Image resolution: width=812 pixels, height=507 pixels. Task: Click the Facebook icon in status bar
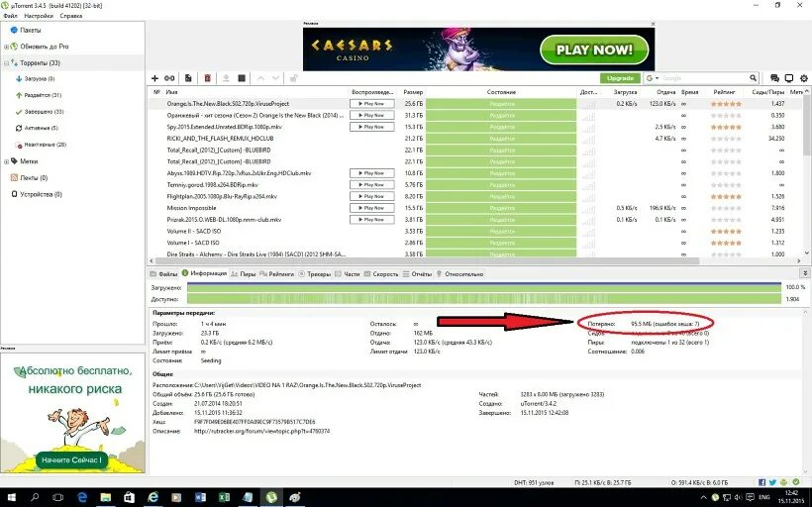[x=761, y=482]
